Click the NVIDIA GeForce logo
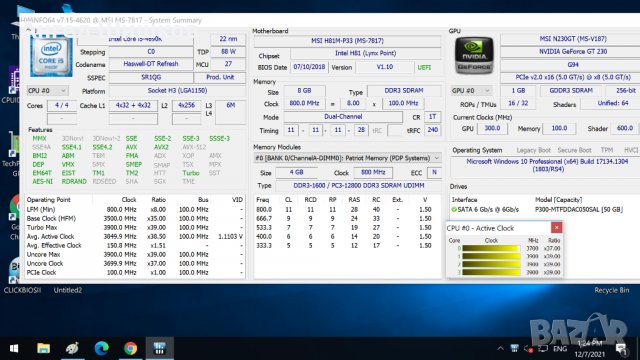This screenshot has width=640, height=360. tap(473, 56)
